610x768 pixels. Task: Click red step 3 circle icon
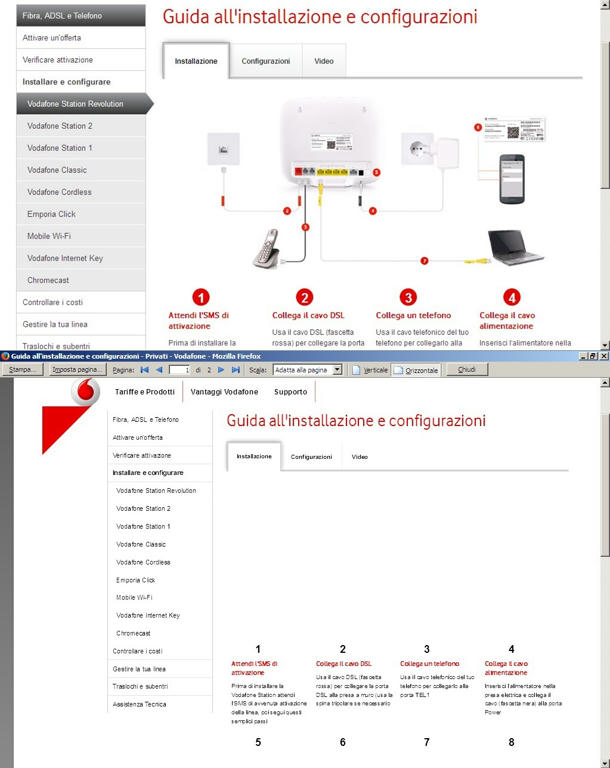point(408,297)
